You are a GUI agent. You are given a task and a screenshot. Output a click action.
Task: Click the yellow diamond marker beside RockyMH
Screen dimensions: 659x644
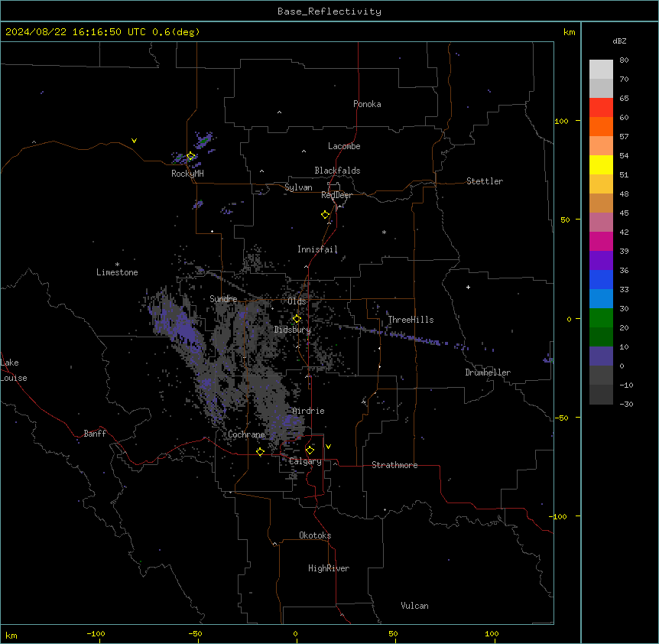coord(190,156)
